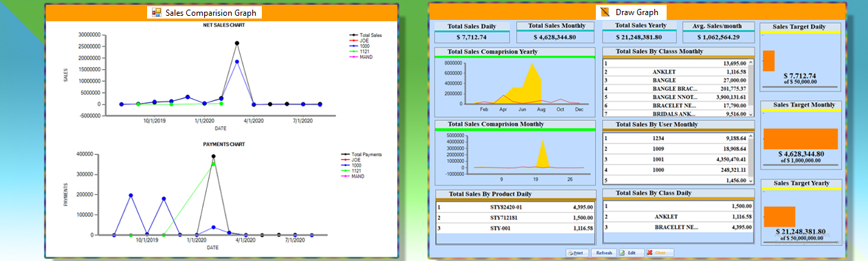Click the Total Sales legend entry in Net Sales Chart
Screen dimensions: 868x261
click(x=366, y=34)
